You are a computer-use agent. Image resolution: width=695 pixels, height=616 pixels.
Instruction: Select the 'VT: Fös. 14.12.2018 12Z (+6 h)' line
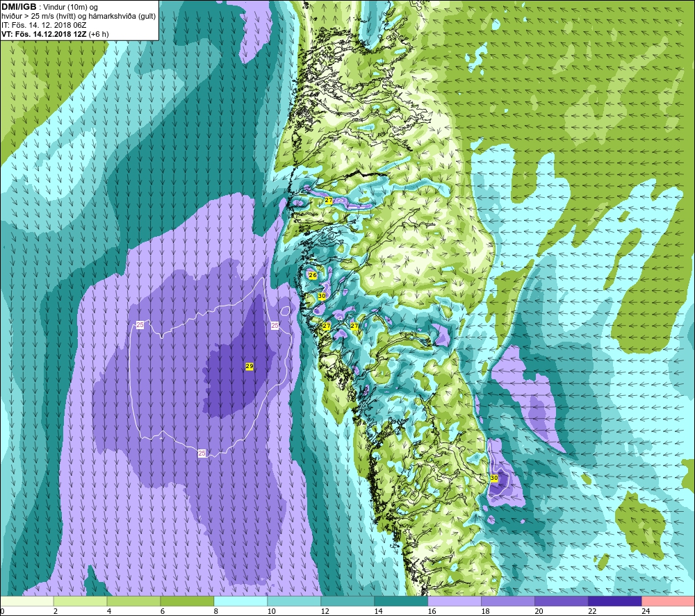click(55, 33)
